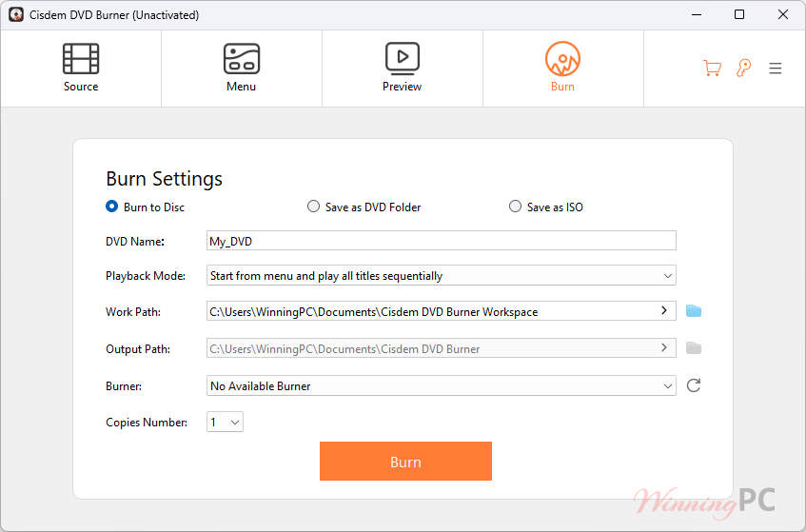Click the Copies Number label

click(147, 423)
